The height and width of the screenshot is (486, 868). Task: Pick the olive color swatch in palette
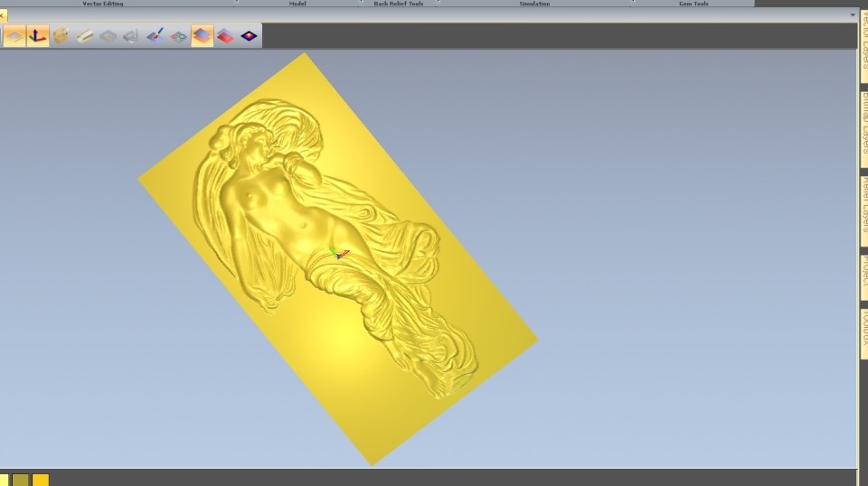(21, 480)
